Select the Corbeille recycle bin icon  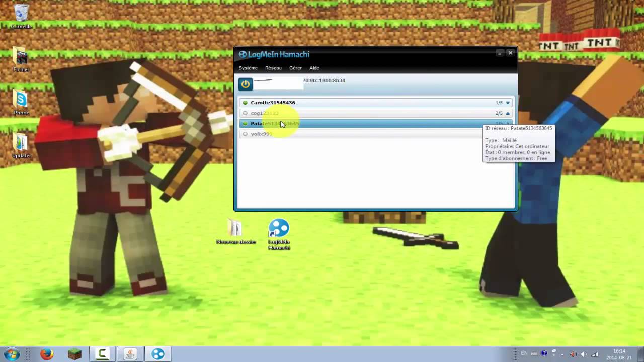coord(21,16)
